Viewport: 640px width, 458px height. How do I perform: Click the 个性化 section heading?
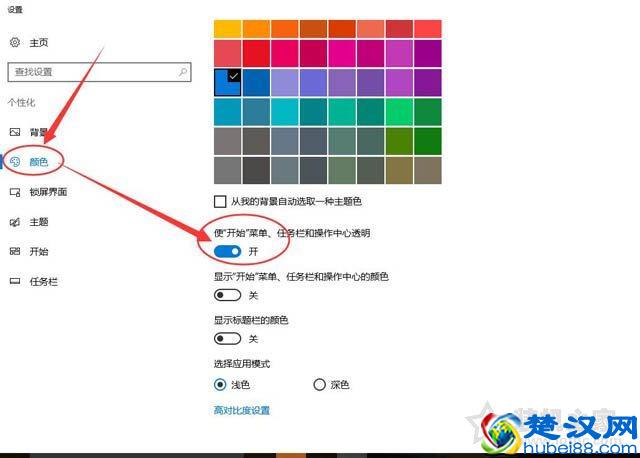point(21,102)
